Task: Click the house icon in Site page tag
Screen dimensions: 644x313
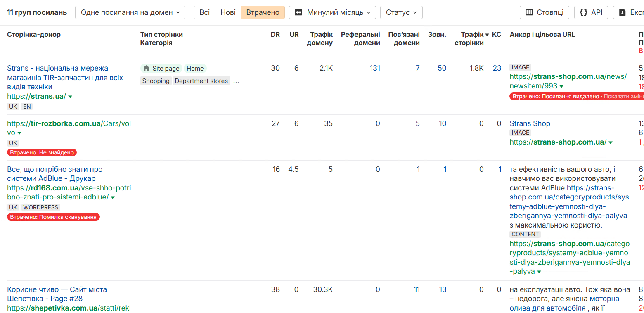Action: point(146,69)
